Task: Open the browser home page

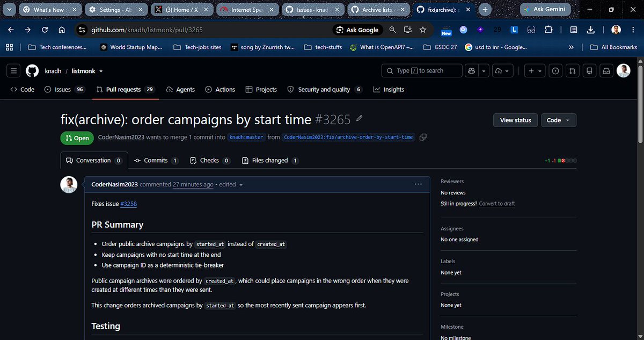Action: (x=62, y=30)
